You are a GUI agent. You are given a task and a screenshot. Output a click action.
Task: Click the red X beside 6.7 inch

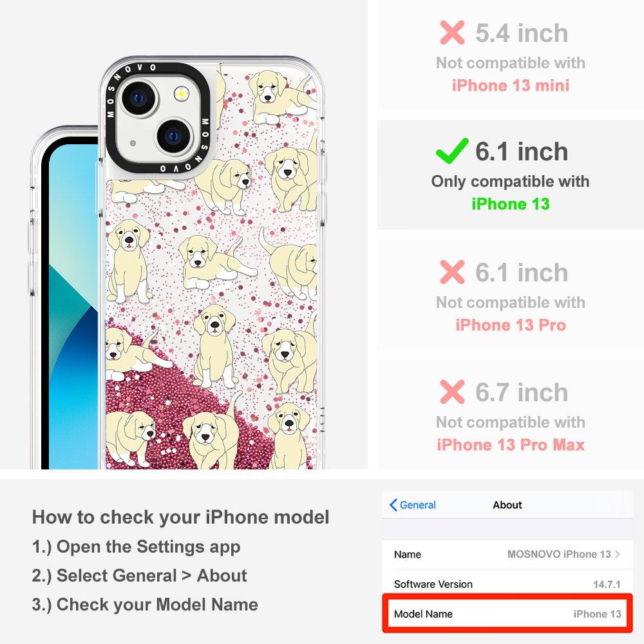(x=452, y=392)
